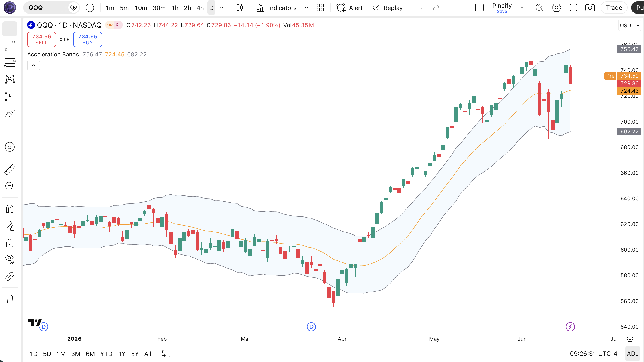This screenshot has height=362, width=644.
Task: Toggle lock all drawing tools
Action: click(10, 243)
